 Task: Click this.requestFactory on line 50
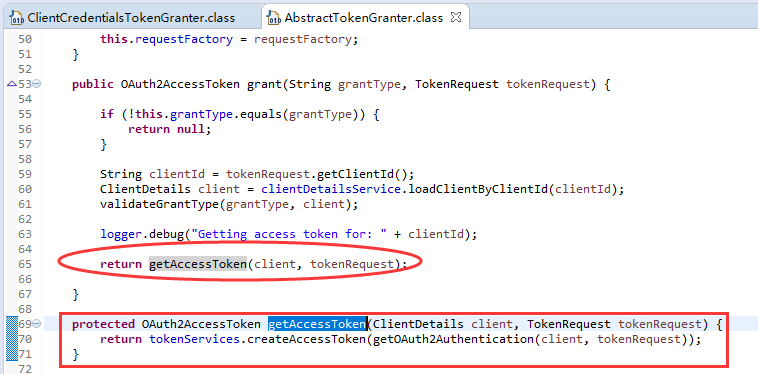(166, 39)
